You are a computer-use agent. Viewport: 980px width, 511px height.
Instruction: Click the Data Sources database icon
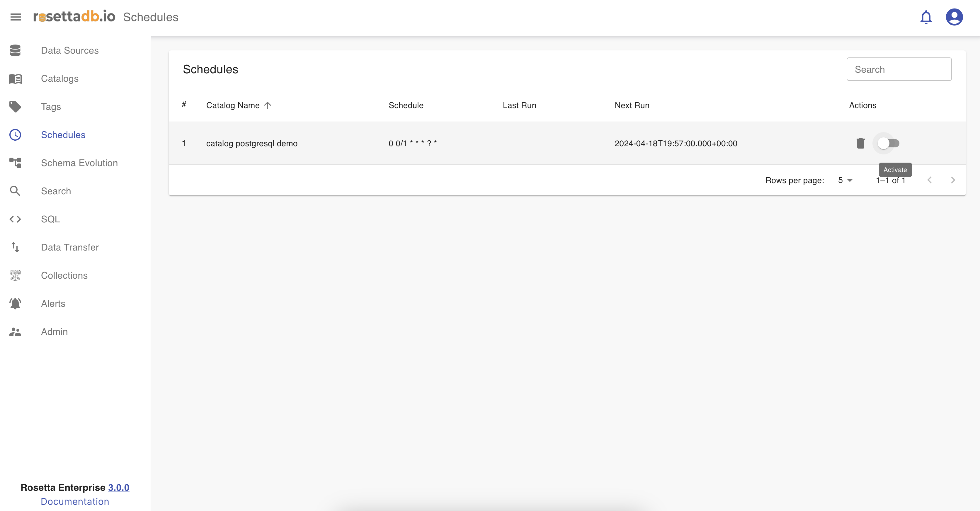pos(15,50)
